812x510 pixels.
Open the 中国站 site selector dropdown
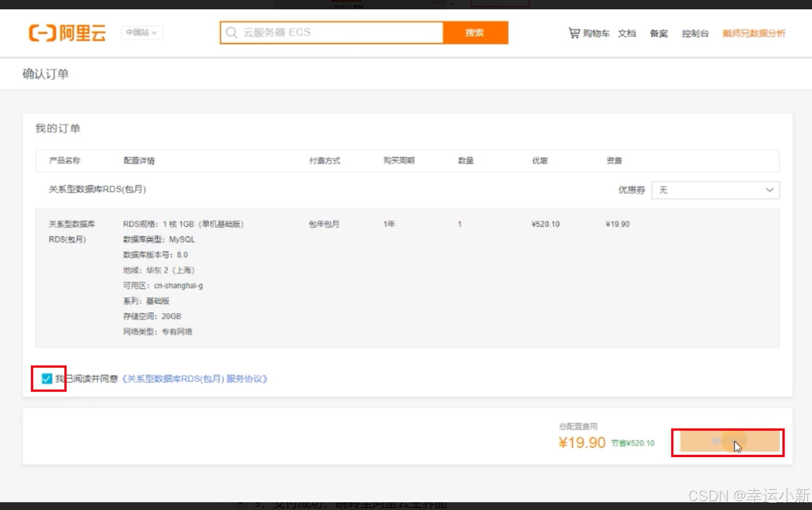(142, 33)
